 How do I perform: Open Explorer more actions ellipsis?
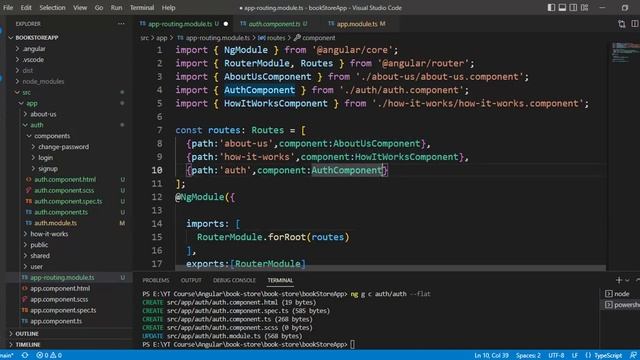[121, 24]
